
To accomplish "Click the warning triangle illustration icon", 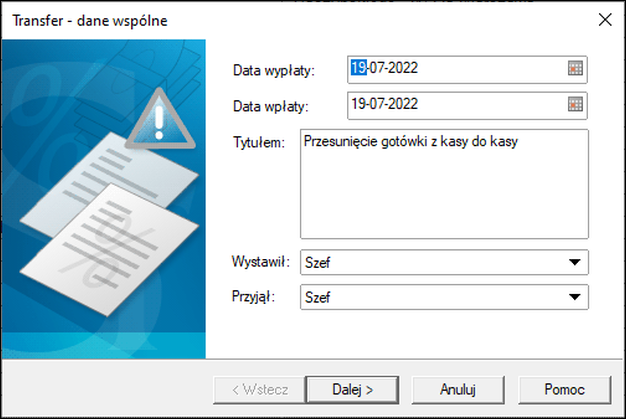I will coord(160,119).
